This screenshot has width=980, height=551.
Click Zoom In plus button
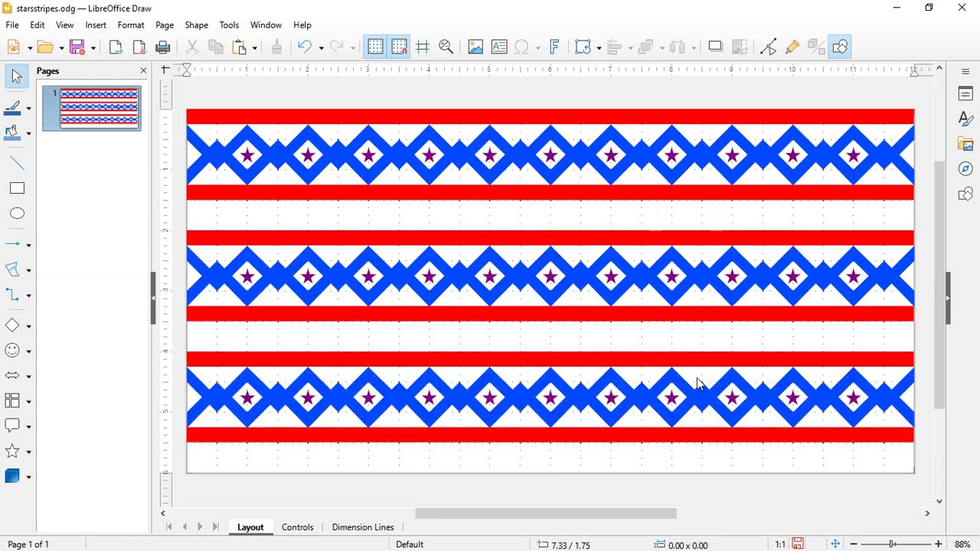click(x=938, y=544)
